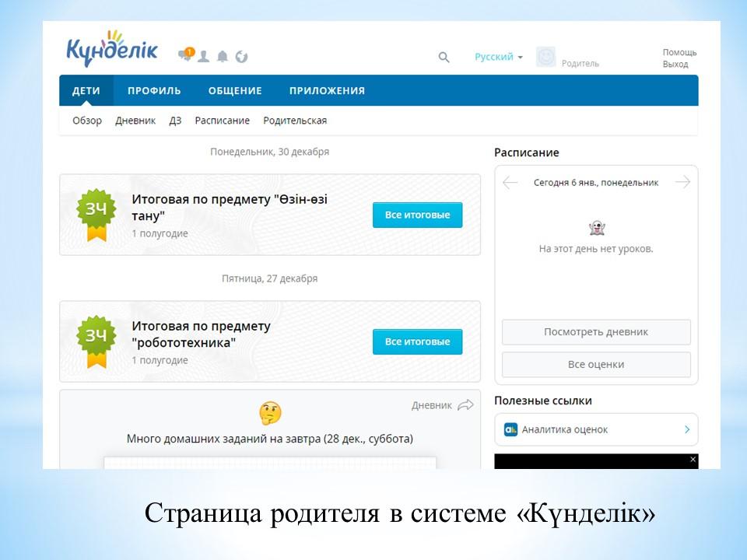Click the parent avatar smiley icon
747x560 pixels.
pos(545,57)
